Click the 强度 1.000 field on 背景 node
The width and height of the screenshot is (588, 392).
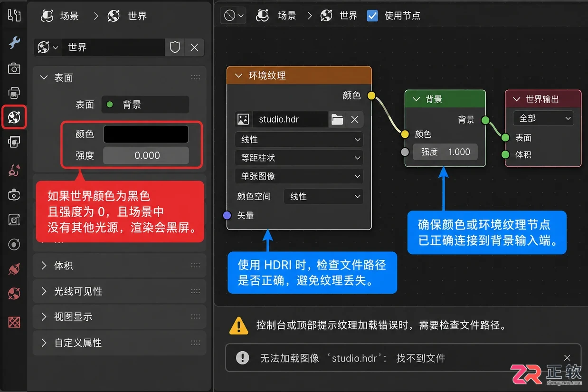click(x=445, y=152)
